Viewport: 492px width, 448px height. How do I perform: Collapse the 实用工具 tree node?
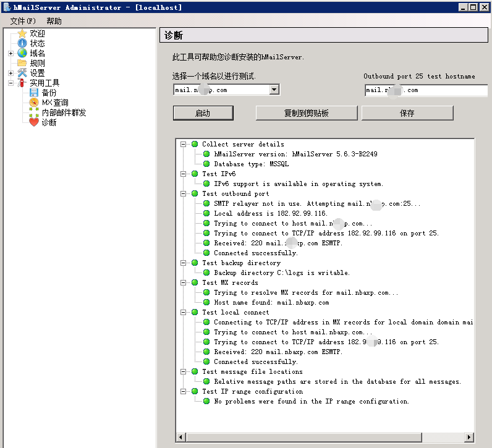click(11, 83)
